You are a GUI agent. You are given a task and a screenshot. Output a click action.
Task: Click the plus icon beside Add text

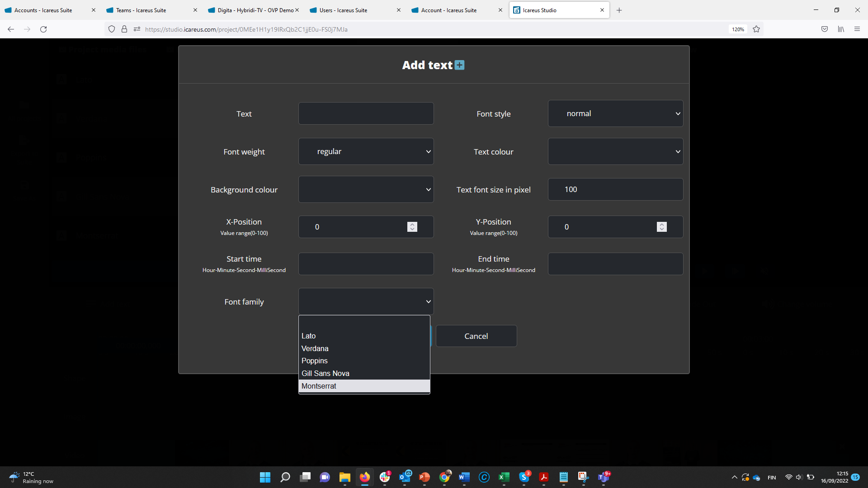pos(459,65)
